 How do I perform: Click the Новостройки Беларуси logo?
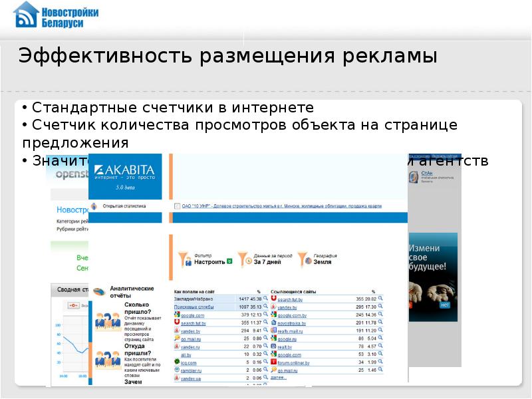point(49,15)
